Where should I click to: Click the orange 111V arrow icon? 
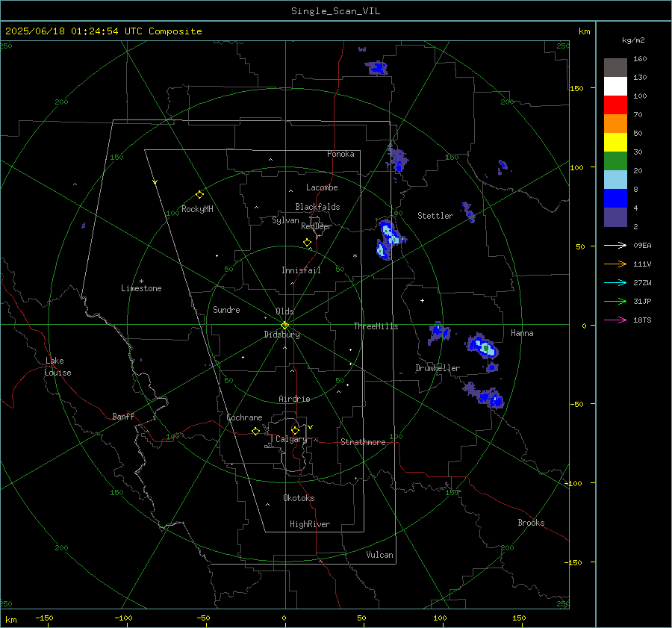615,264
